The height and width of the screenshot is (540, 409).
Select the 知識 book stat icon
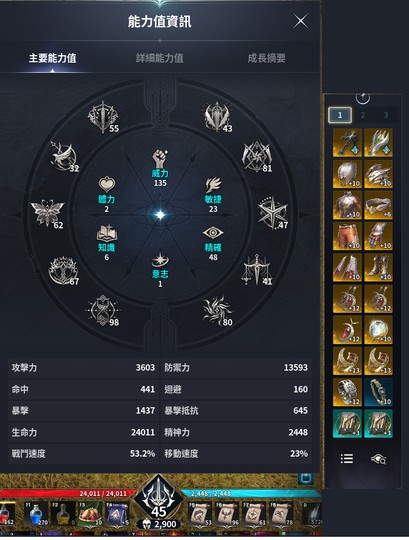[x=107, y=233]
